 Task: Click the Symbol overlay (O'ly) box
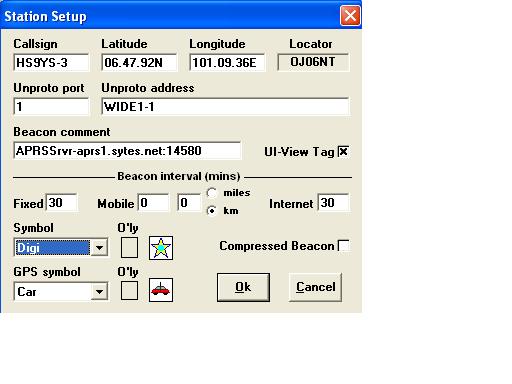(x=129, y=248)
